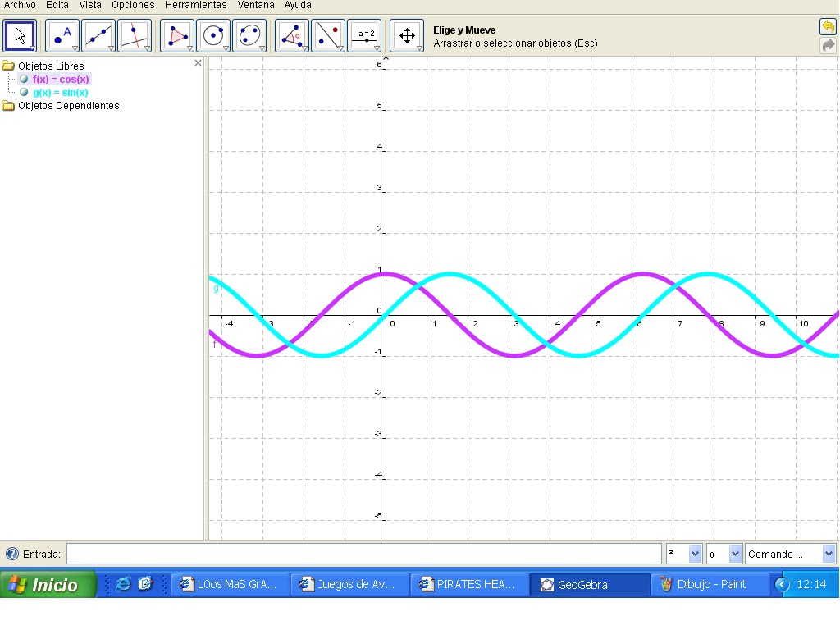840x630 pixels.
Task: Expand the Objetos Dependientes folder
Action: (8, 106)
